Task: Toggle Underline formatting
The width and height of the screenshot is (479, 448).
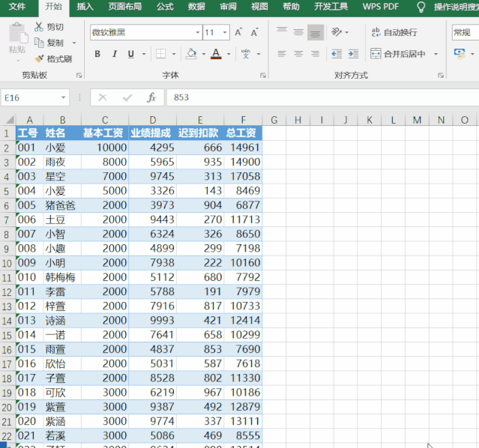Action: click(131, 54)
